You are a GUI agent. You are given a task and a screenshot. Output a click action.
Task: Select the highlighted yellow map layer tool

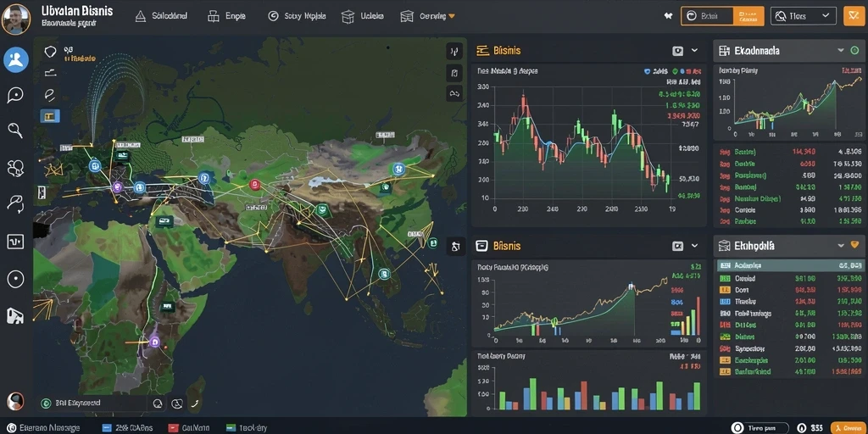(50, 115)
